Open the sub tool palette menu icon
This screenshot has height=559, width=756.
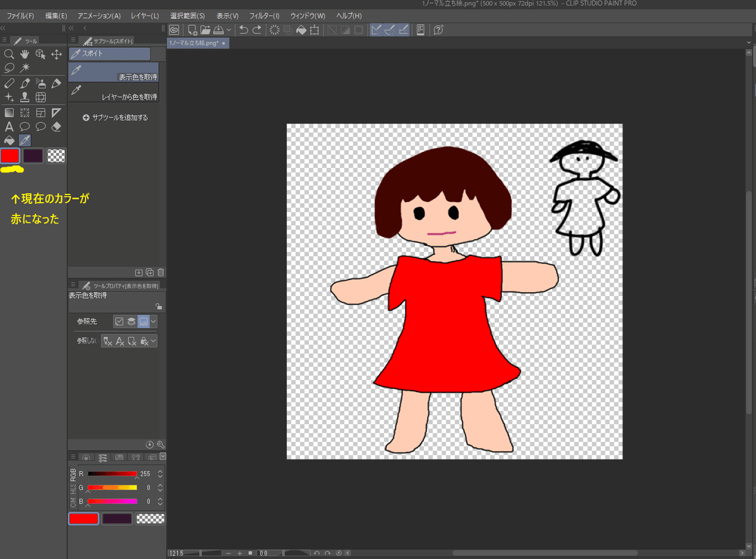tap(74, 40)
